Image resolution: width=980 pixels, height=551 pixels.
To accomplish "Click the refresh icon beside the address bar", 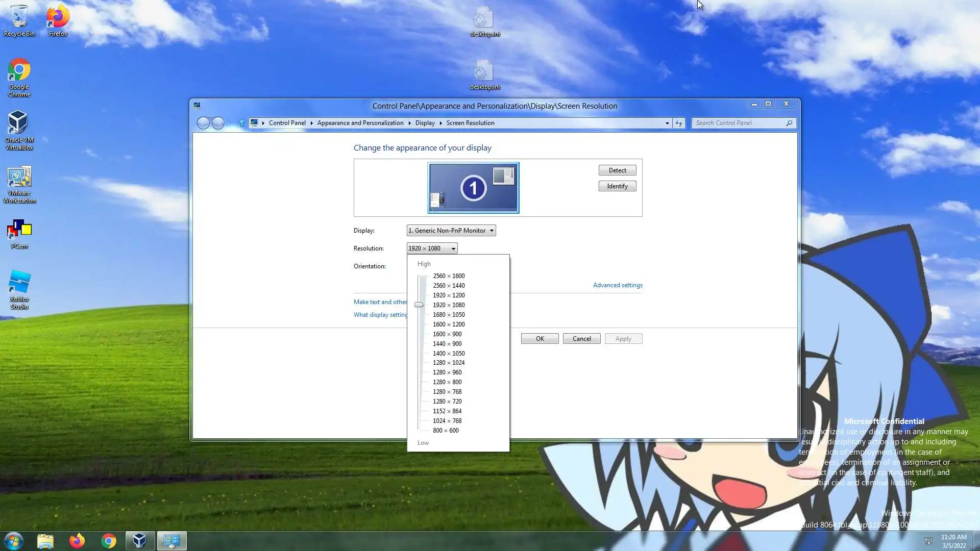I will pyautogui.click(x=678, y=123).
